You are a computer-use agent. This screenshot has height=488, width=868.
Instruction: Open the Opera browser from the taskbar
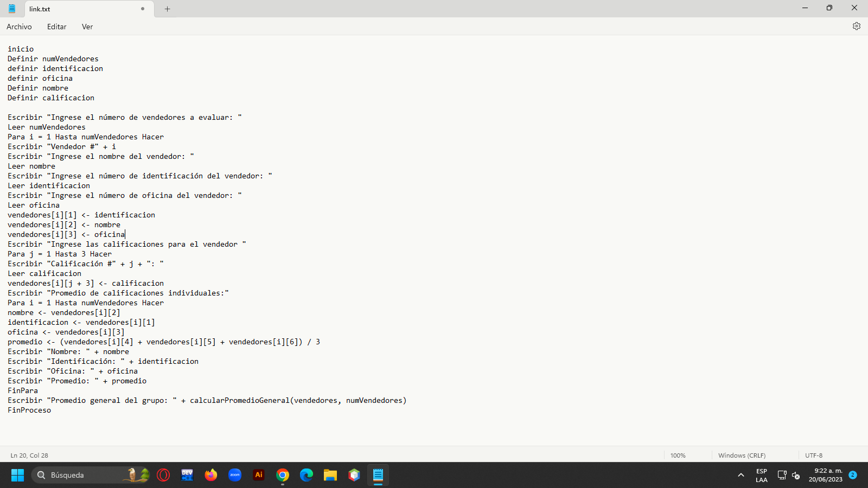coord(163,475)
